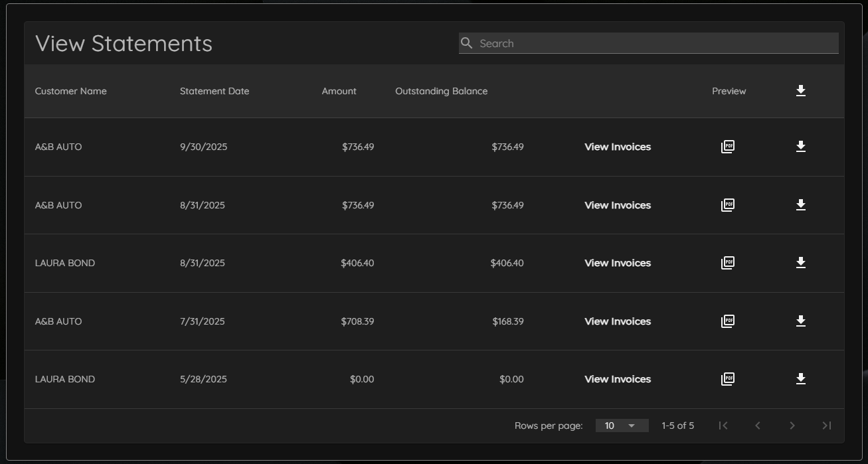Open PDF preview for LAURA BOND 8/31/2025
Image resolution: width=868 pixels, height=464 pixels.
click(x=728, y=263)
